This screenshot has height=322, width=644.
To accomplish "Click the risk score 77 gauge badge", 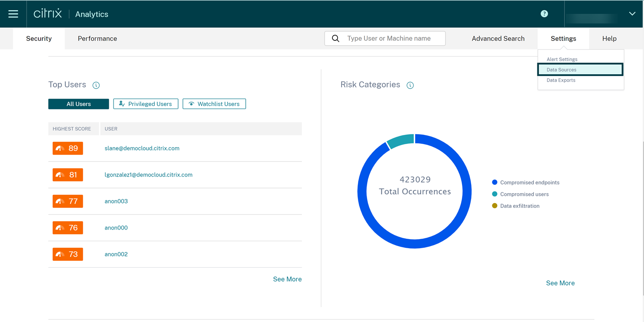I will [x=68, y=201].
